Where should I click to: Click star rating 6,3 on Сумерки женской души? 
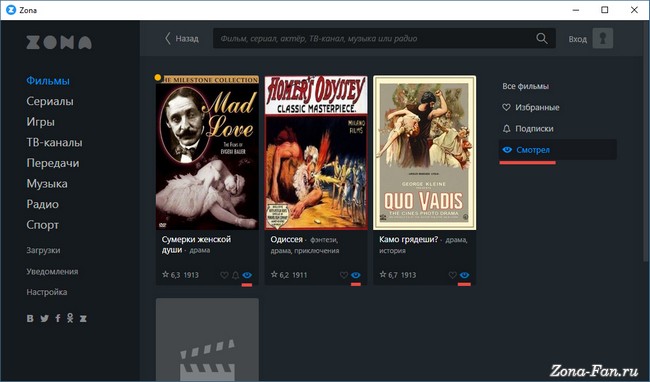(x=171, y=275)
